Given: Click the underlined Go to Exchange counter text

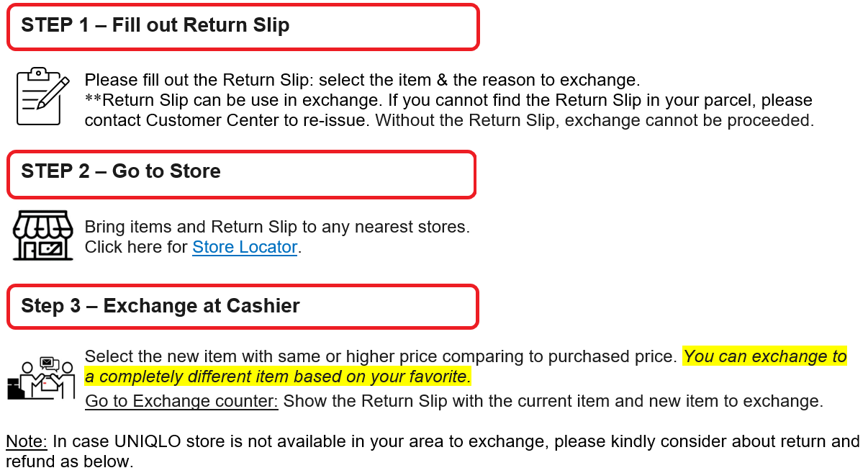Looking at the screenshot, I should pyautogui.click(x=181, y=401).
